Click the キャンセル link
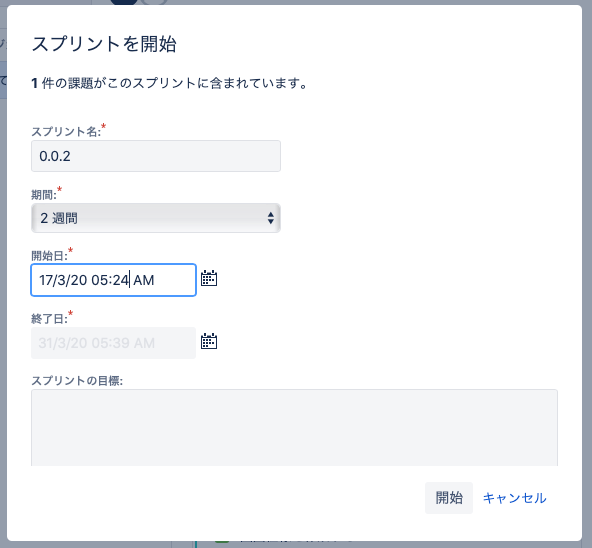This screenshot has width=592, height=548. (x=515, y=498)
